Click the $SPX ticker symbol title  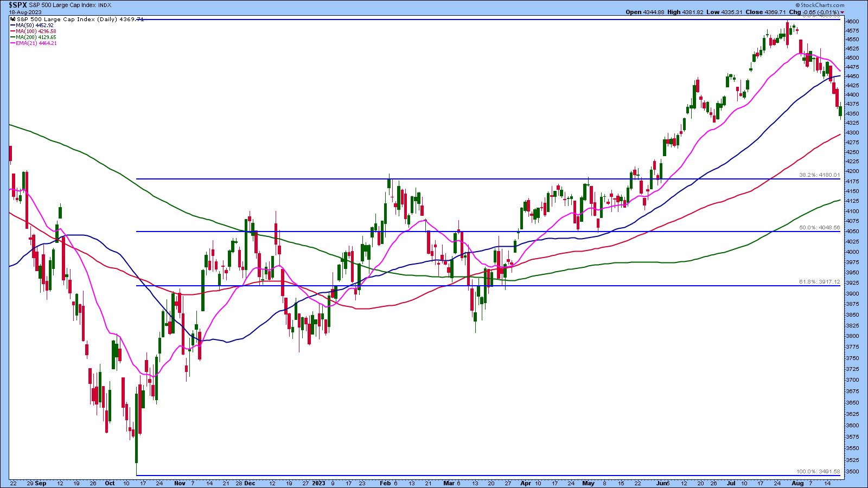tap(17, 5)
